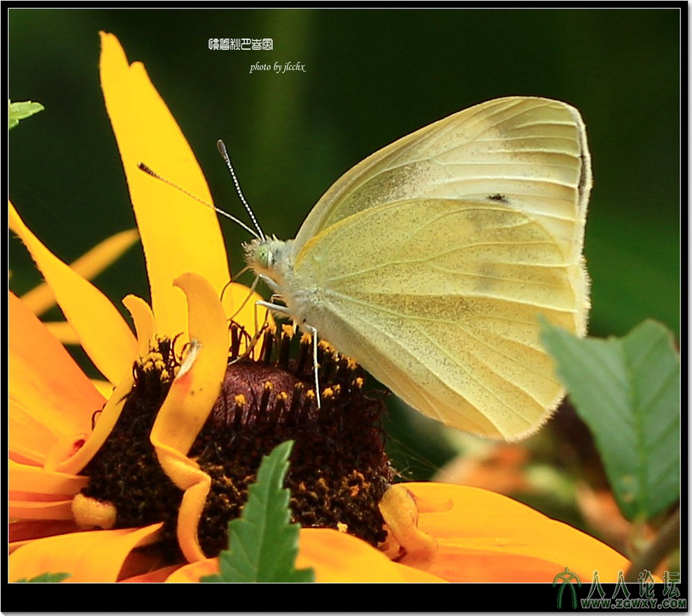Viewport: 692px width, 616px height.
Task: Click the green arch forum logo
Action: (567, 588)
